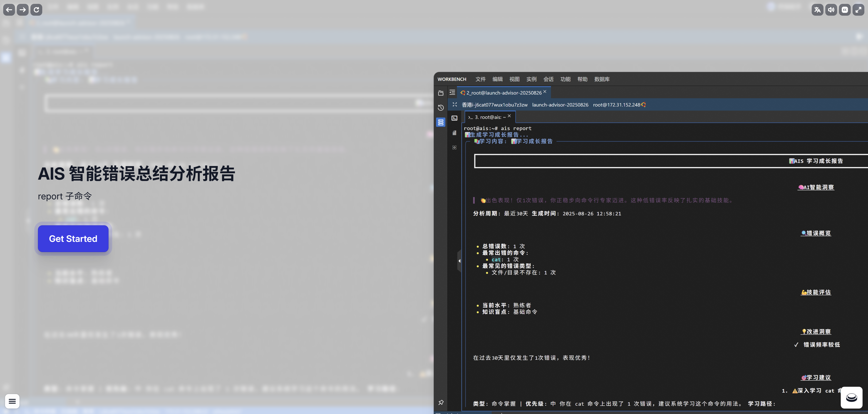Click the 香港i-j6cat077wux1obu7z3zw instance label
The height and width of the screenshot is (414, 868).
click(494, 105)
